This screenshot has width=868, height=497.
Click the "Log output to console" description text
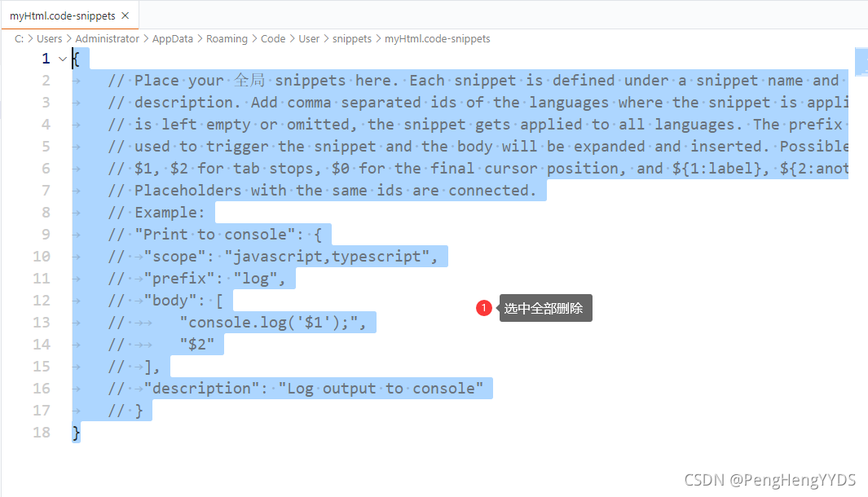381,389
